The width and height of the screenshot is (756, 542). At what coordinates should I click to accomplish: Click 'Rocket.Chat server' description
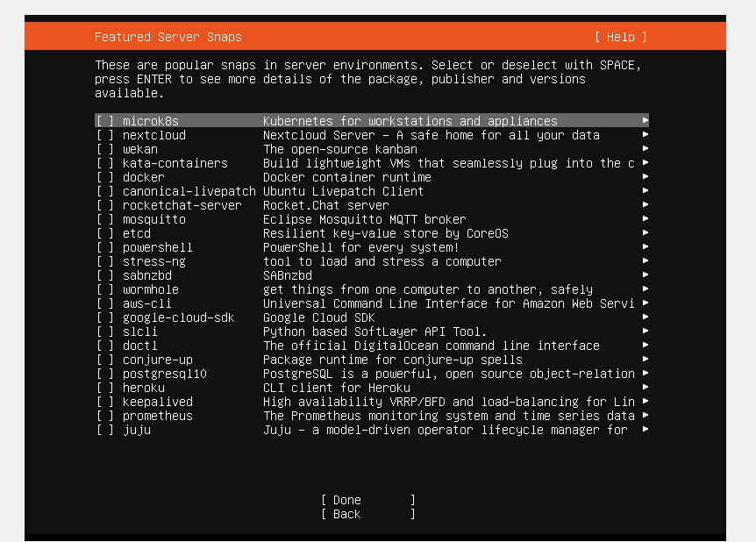click(x=326, y=205)
